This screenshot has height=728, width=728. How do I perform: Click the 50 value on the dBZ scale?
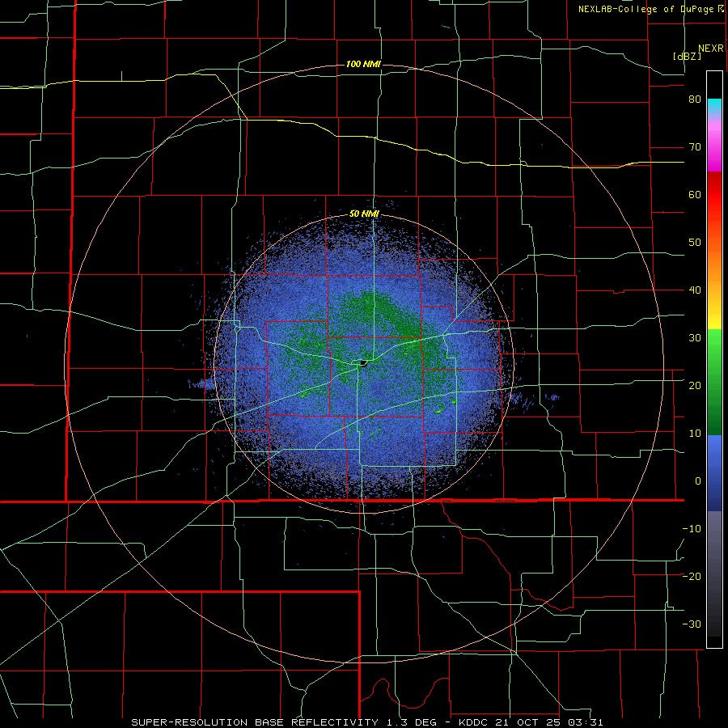[x=695, y=243]
